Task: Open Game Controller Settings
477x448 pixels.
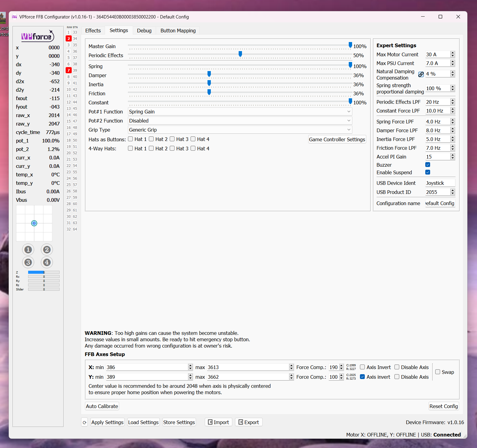Action: (x=337, y=139)
